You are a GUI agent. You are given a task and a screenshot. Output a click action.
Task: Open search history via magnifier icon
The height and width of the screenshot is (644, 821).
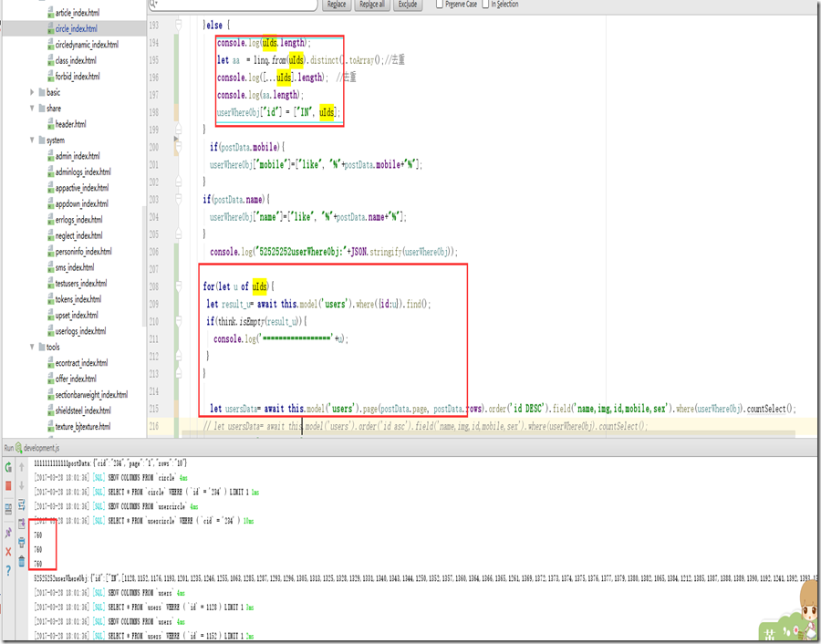click(153, 4)
